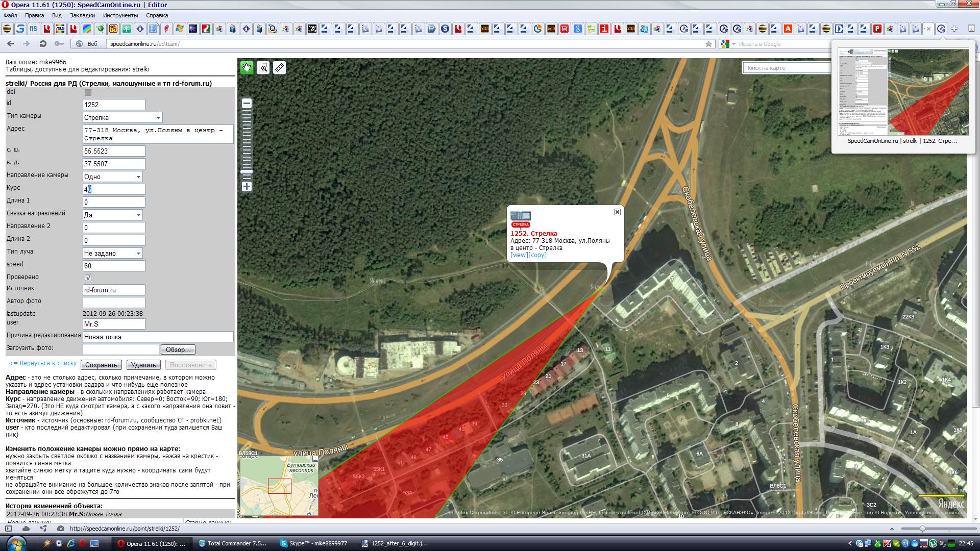This screenshot has width=980, height=551.
Task: Follow the Вернуться к списку link
Action: coord(43,363)
